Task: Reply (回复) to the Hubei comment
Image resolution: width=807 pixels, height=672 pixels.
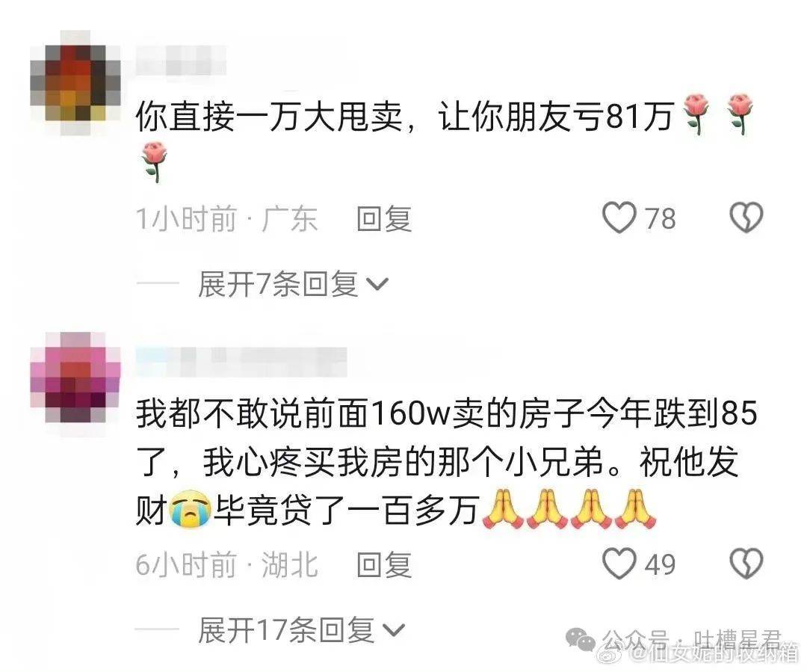Action: 384,565
